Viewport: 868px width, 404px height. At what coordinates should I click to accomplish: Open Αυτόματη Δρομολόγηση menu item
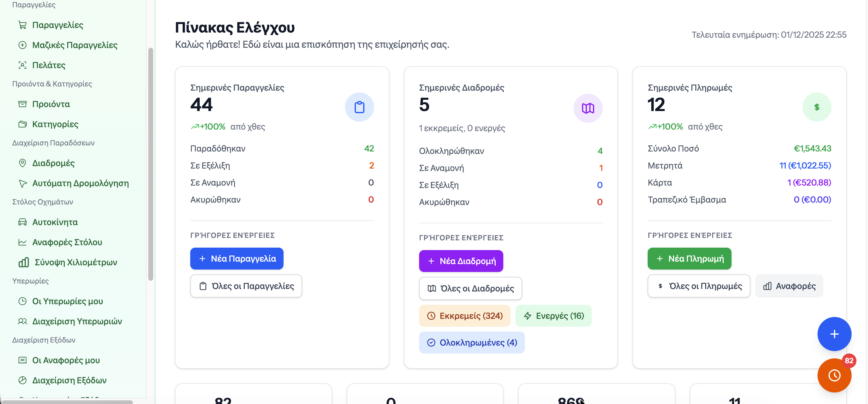click(80, 183)
